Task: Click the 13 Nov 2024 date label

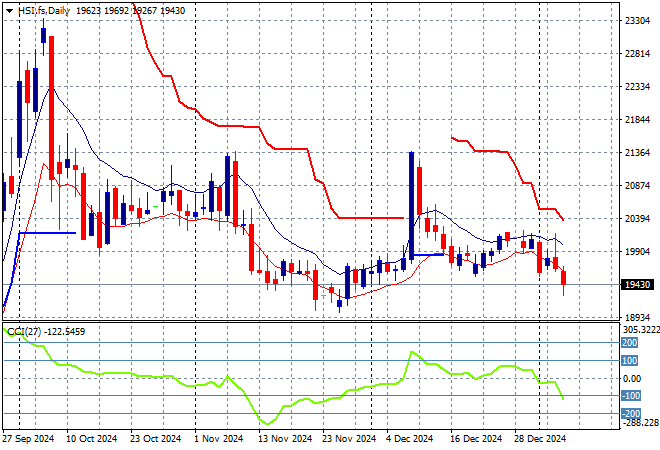Action: [282, 439]
